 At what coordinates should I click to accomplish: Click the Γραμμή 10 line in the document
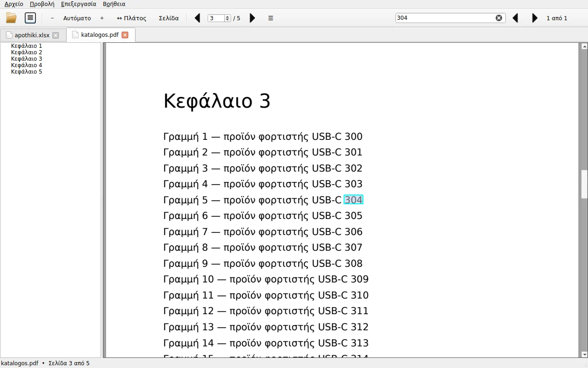pos(266,279)
